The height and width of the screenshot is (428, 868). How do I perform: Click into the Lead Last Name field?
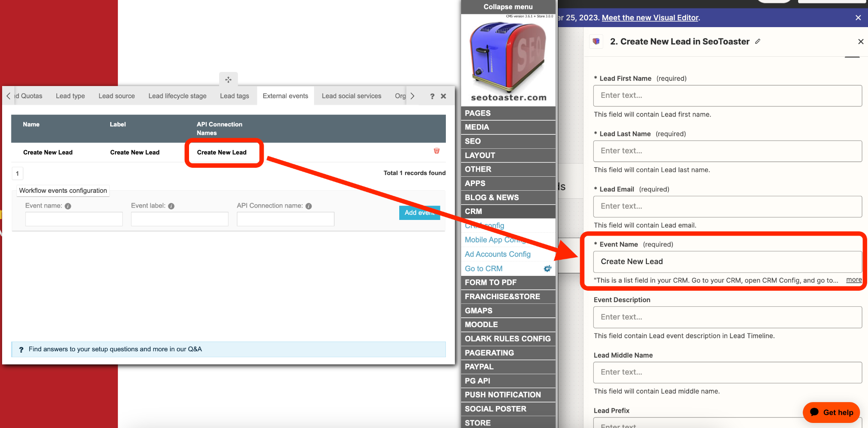pyautogui.click(x=727, y=151)
